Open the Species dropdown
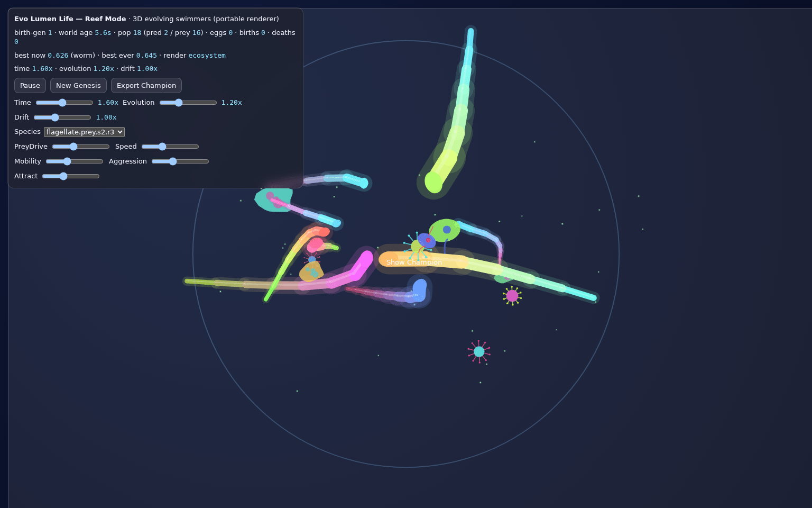The image size is (812, 508). tap(85, 132)
